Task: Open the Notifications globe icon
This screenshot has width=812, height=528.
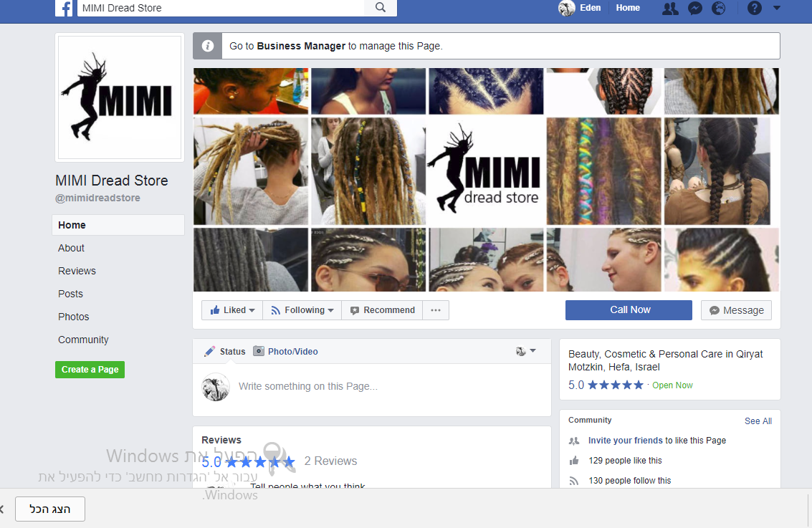Action: 719,9
